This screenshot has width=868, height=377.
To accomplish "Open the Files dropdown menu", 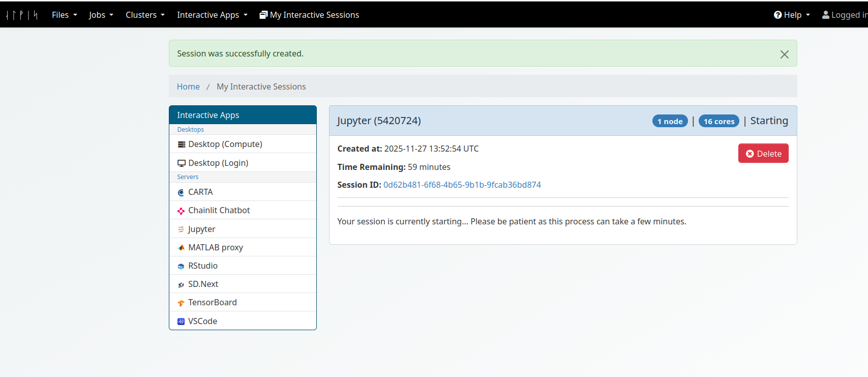I will click(x=64, y=15).
